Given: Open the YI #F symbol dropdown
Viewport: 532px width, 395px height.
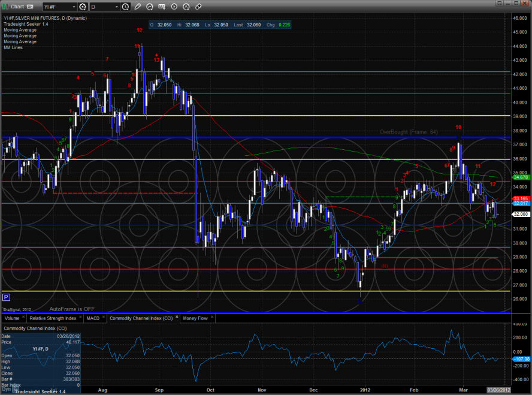Looking at the screenshot, I should pos(61,7).
